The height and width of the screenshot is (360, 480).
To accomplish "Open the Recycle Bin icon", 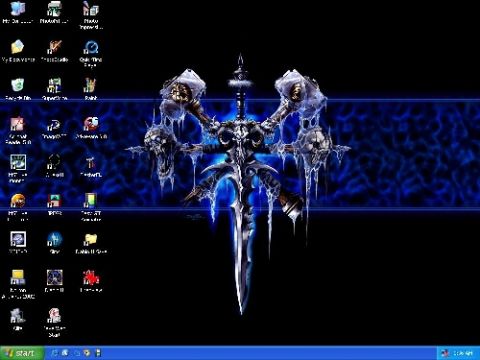I will pyautogui.click(x=18, y=86).
